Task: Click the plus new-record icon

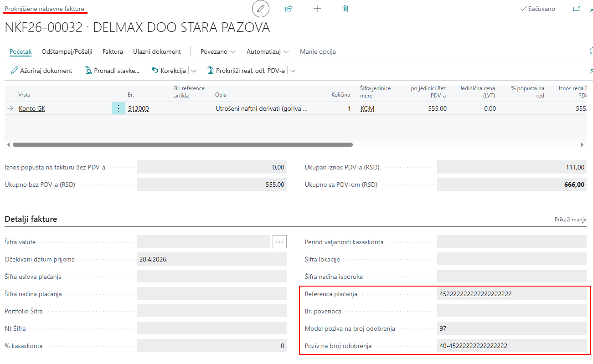Action: pos(317,9)
